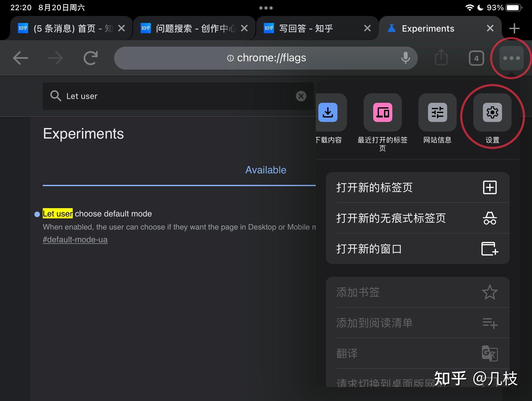Open the 网站信息 site information icon
Viewport: 532px width, 401px height.
tap(437, 112)
